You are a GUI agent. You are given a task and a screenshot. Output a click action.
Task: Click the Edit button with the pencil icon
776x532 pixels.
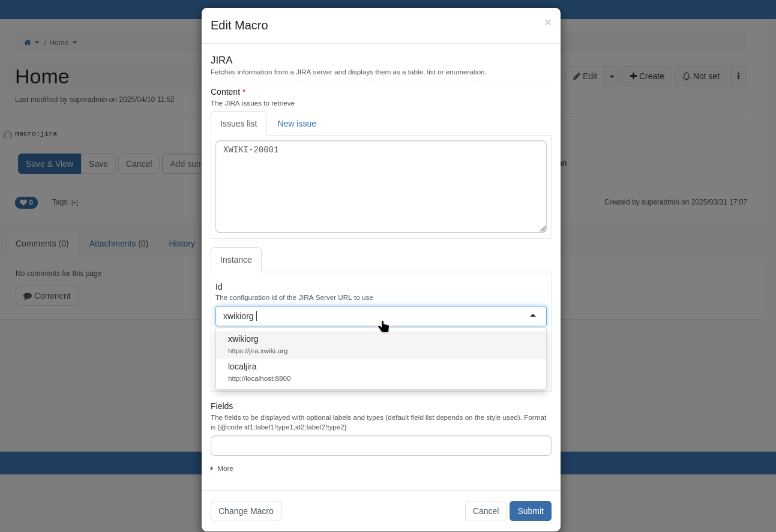point(585,76)
